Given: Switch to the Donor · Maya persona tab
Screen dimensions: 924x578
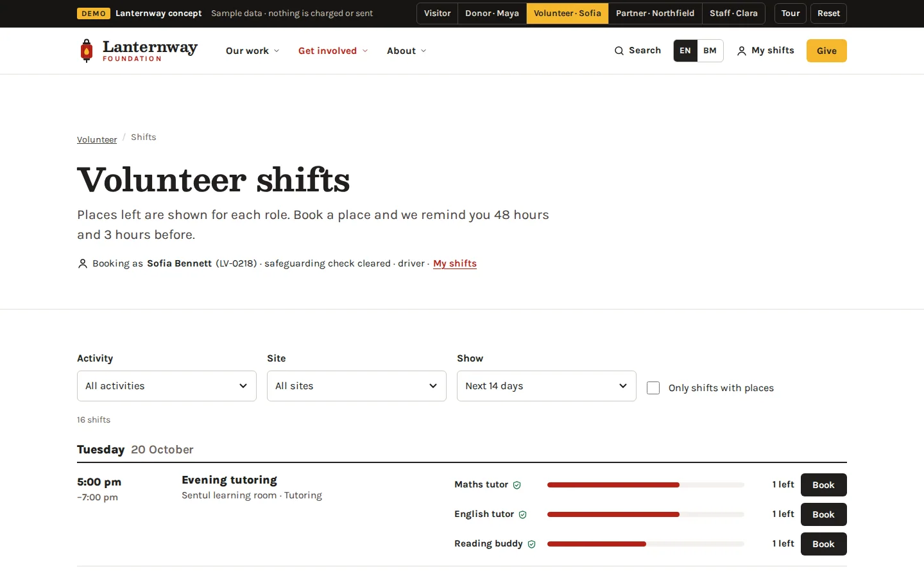Looking at the screenshot, I should pos(492,13).
